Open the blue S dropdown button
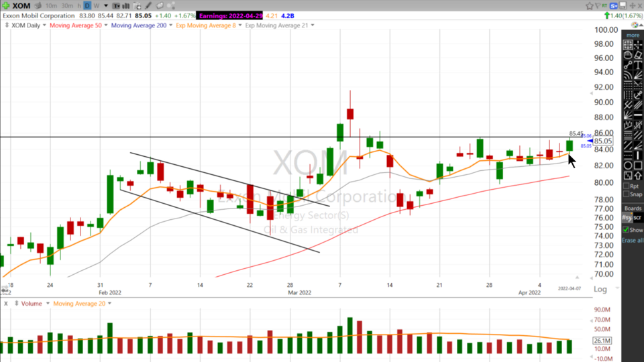644x362 pixels. click(x=614, y=6)
